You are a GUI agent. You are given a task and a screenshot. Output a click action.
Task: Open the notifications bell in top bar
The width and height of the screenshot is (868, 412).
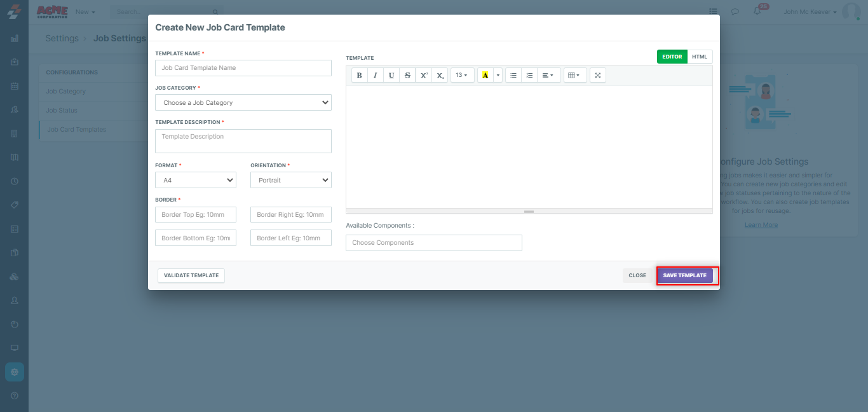click(x=757, y=11)
